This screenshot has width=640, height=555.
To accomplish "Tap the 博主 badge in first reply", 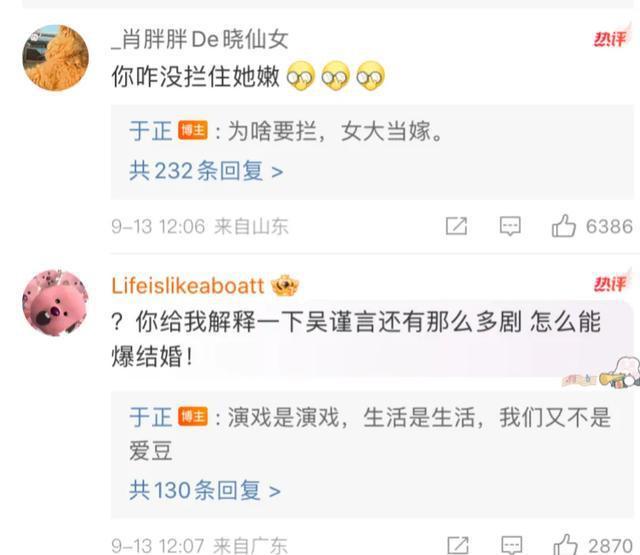I will pos(193,131).
